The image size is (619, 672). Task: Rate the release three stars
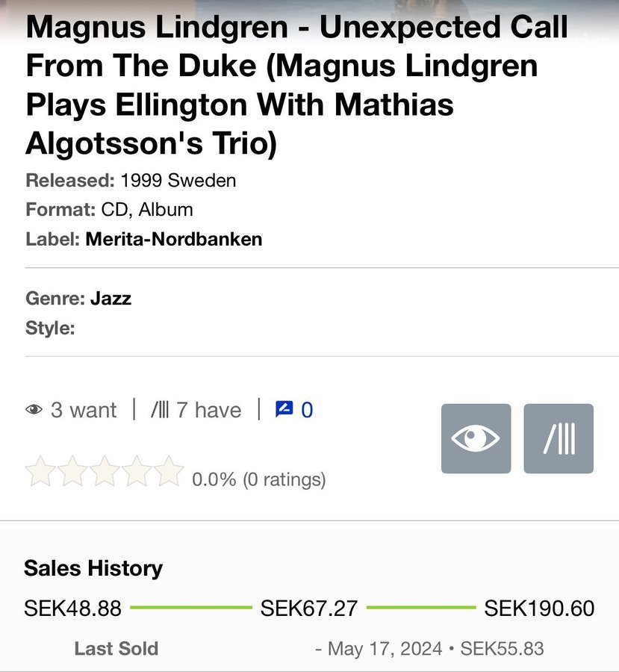(x=105, y=471)
